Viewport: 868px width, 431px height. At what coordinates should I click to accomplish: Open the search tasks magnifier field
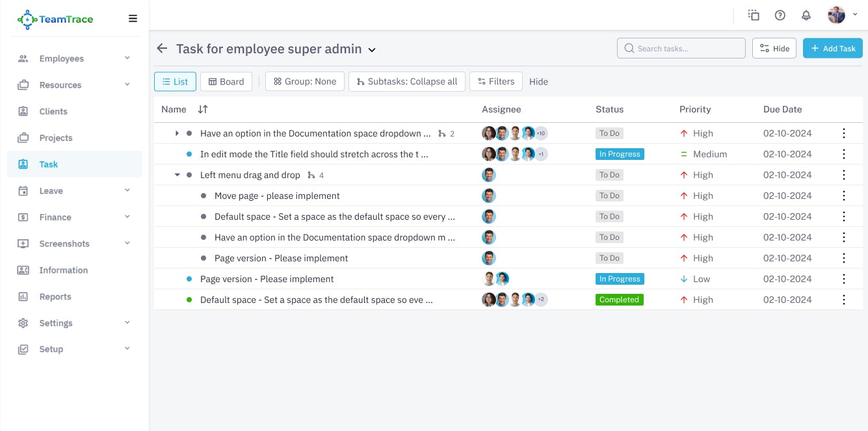click(x=629, y=47)
